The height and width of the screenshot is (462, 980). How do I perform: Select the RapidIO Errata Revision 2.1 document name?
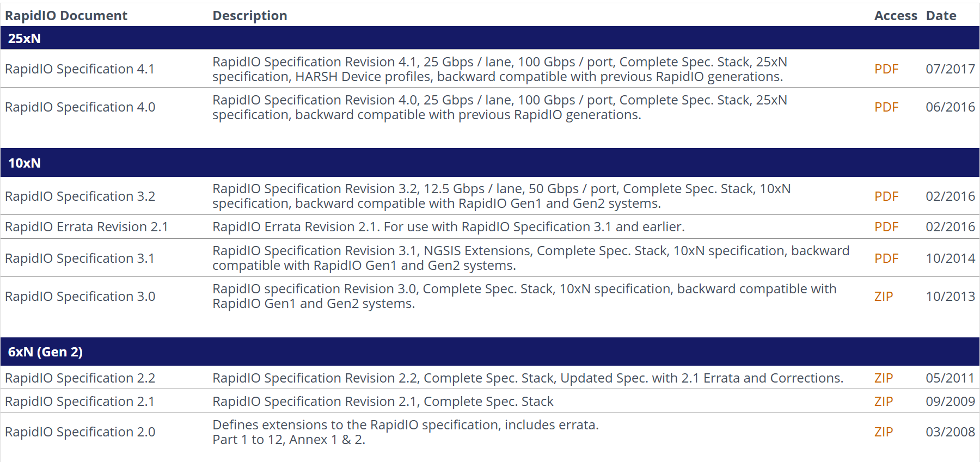point(87,227)
